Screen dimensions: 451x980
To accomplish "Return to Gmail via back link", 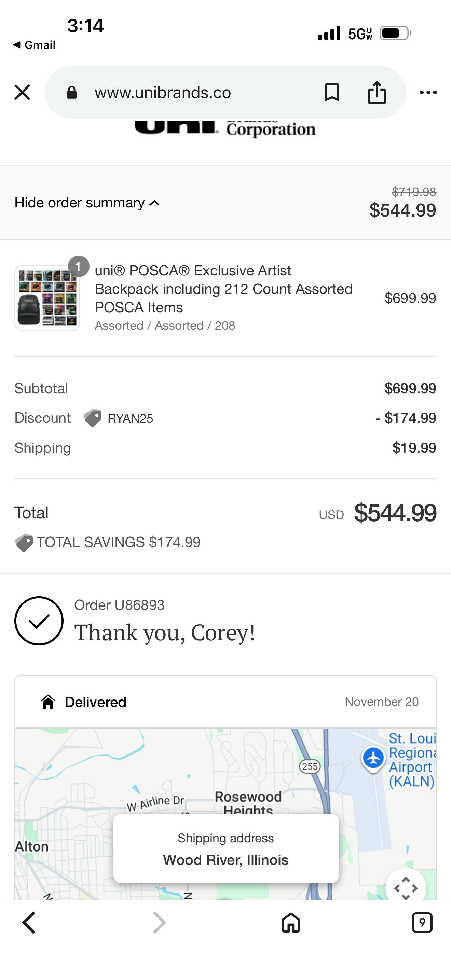I will (35, 45).
